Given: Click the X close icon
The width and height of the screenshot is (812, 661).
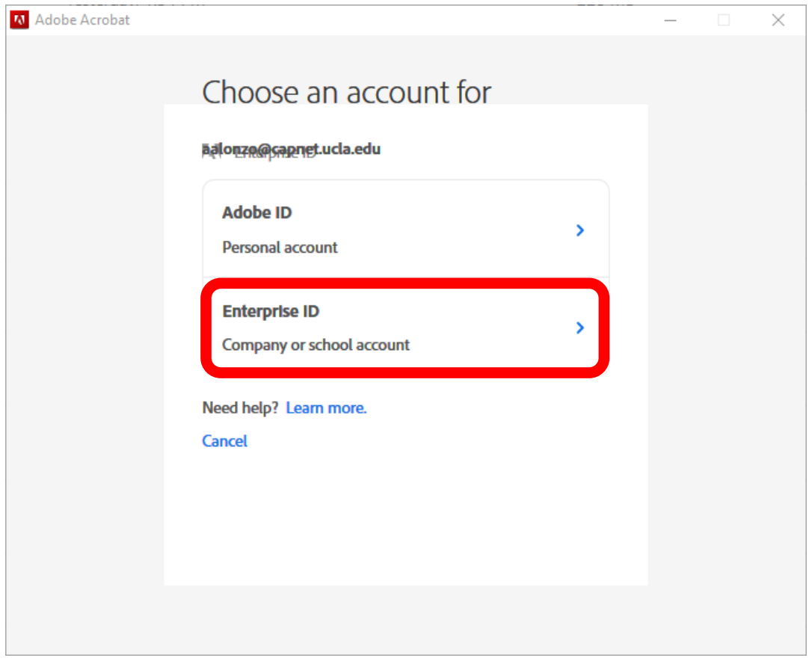Looking at the screenshot, I should (778, 20).
